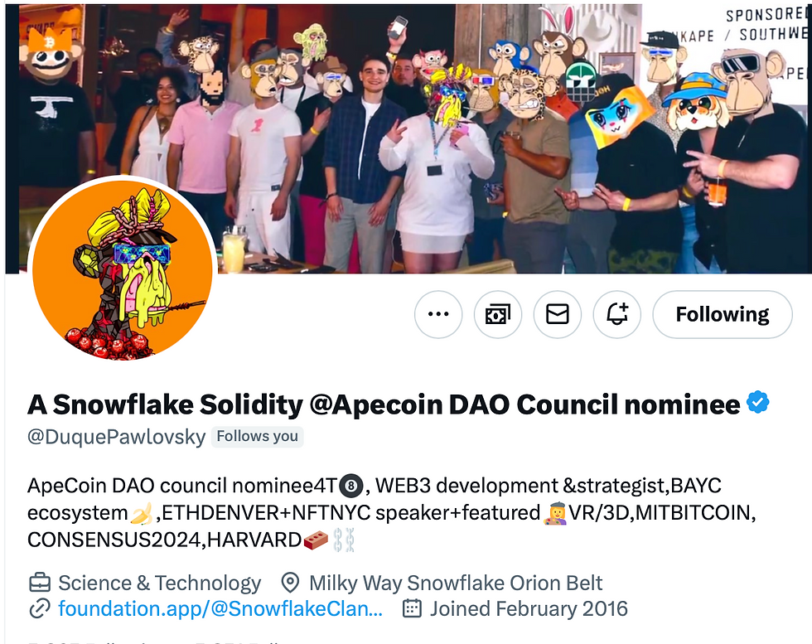Open the orange ape profile picture
This screenshot has width=812, height=644.
pyautogui.click(x=123, y=269)
